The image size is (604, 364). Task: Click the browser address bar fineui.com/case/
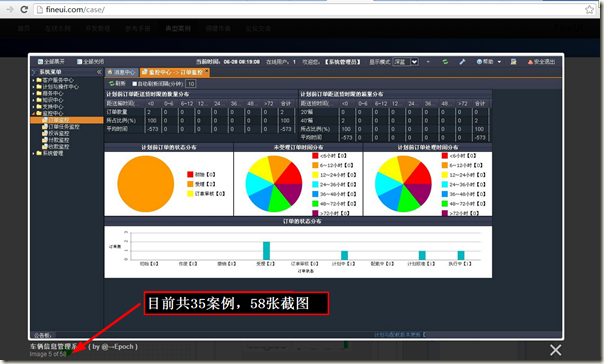tap(308, 9)
